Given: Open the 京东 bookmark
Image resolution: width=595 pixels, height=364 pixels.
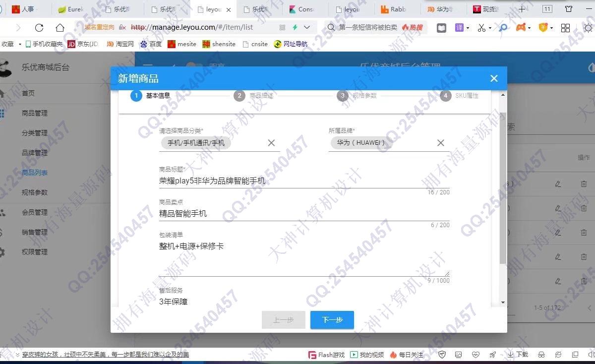Looking at the screenshot, I should click(x=83, y=44).
